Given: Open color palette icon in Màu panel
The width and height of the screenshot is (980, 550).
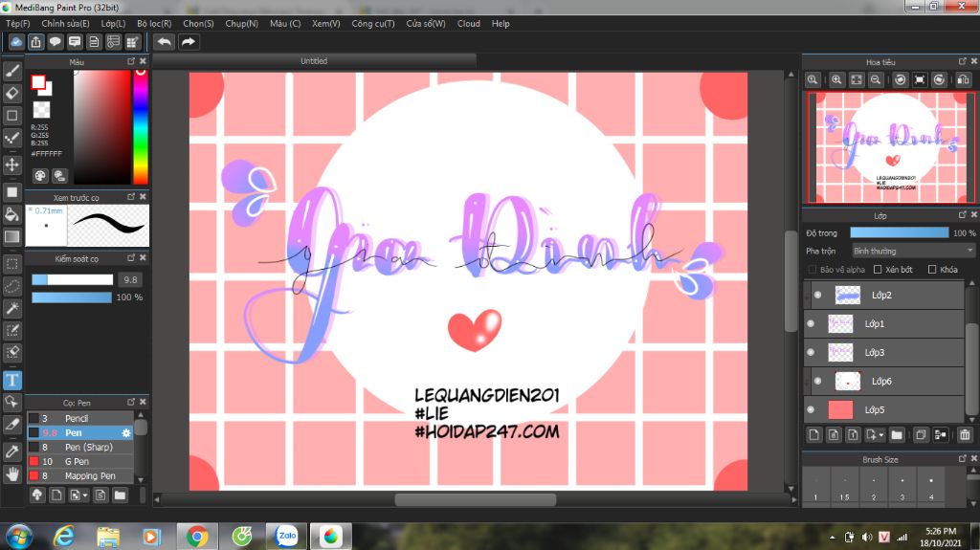Looking at the screenshot, I should [40, 176].
